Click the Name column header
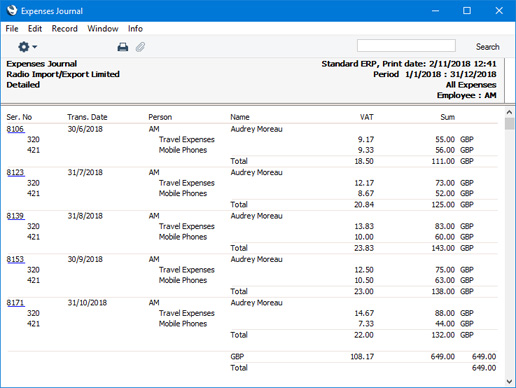This screenshot has height=388, width=516. tap(240, 117)
